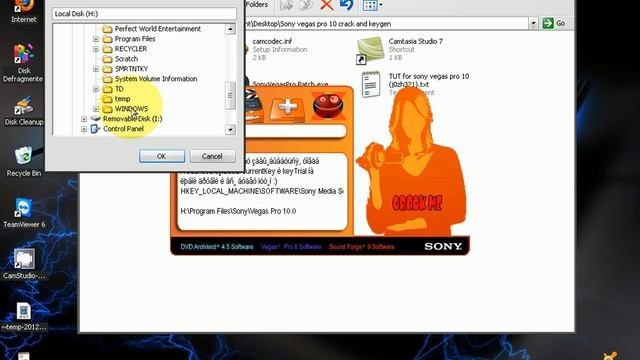The width and height of the screenshot is (640, 360).
Task: Open the Camtasia Studio 7 shortcut icon
Action: 371,50
